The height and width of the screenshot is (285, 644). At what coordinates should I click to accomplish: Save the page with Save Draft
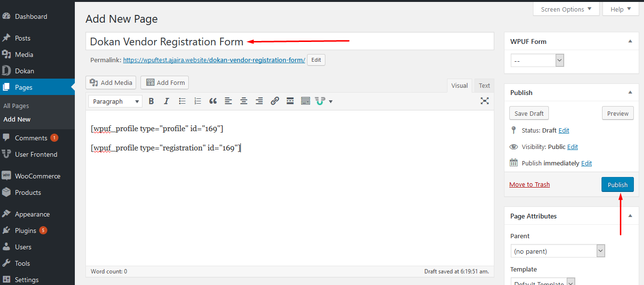click(529, 113)
